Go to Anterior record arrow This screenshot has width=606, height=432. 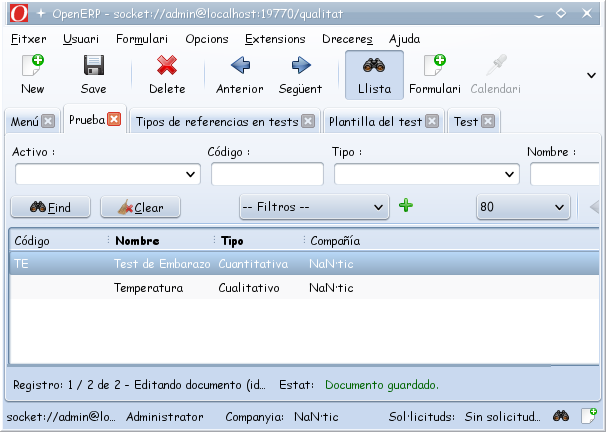[240, 65]
